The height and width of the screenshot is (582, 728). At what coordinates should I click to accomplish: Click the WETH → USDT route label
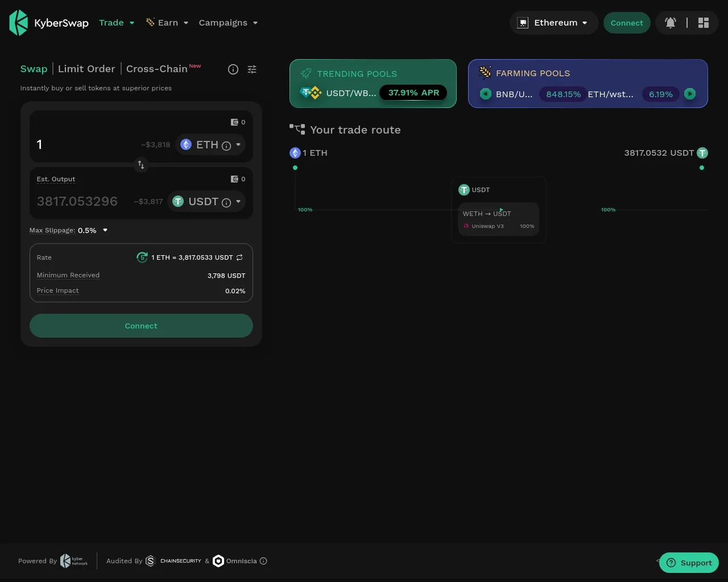[487, 214]
